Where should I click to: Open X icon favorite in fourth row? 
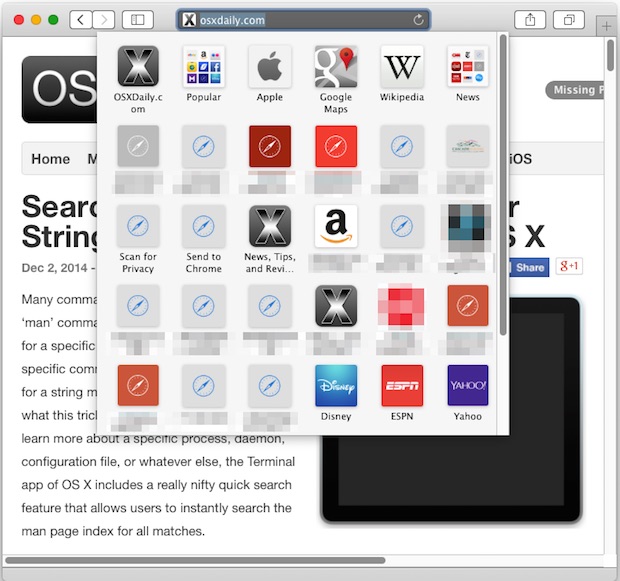(336, 306)
